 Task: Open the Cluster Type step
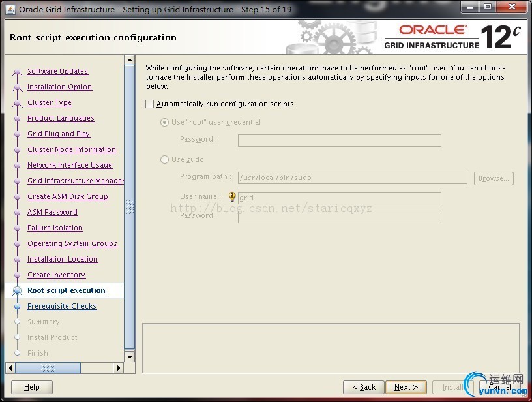50,102
